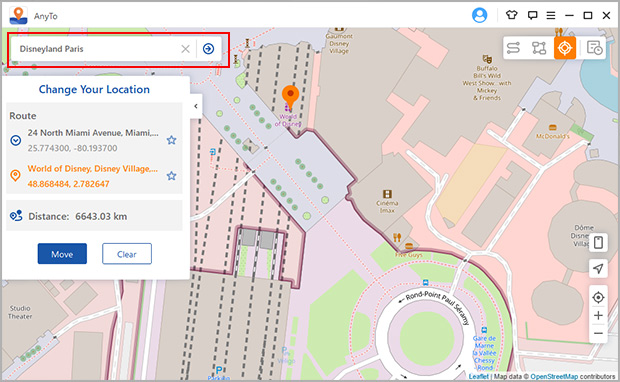The image size is (620, 382).
Task: Open the OpenStreetMap attribution link
Action: 554,376
